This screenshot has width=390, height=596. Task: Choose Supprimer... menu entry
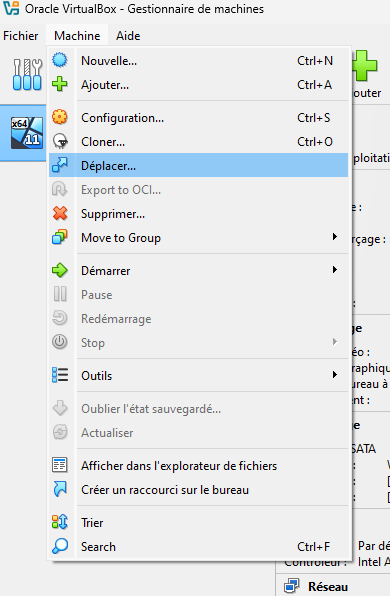198,214
